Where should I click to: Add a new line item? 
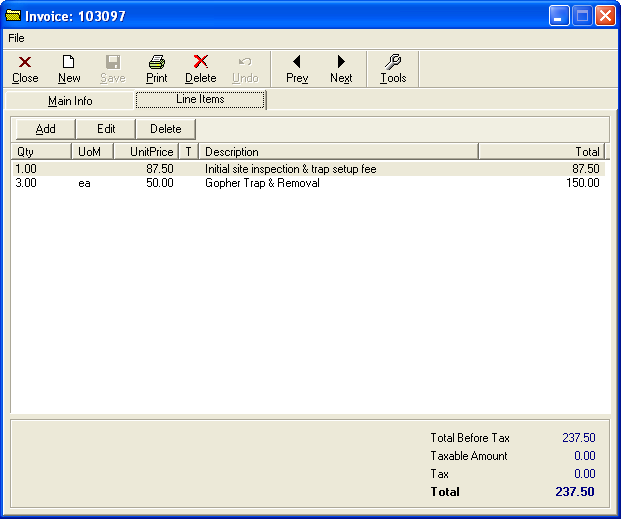(x=46, y=129)
